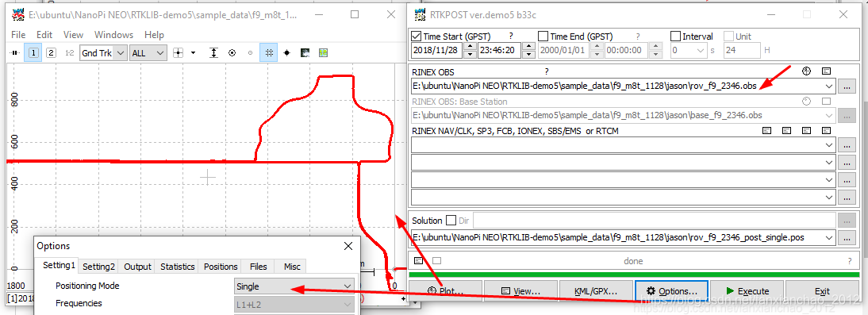Screen dimensions: 868x315
Task: Expand the second empty RINEX NAV dropdown
Action: click(x=828, y=162)
